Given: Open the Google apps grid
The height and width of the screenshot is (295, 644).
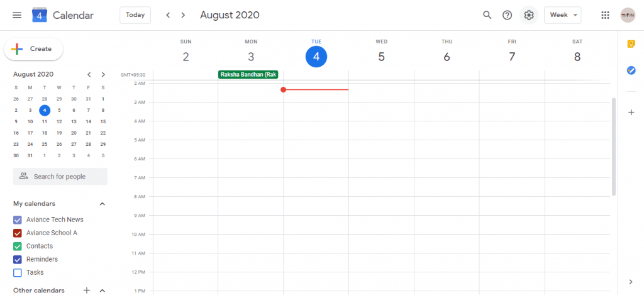Looking at the screenshot, I should [605, 15].
